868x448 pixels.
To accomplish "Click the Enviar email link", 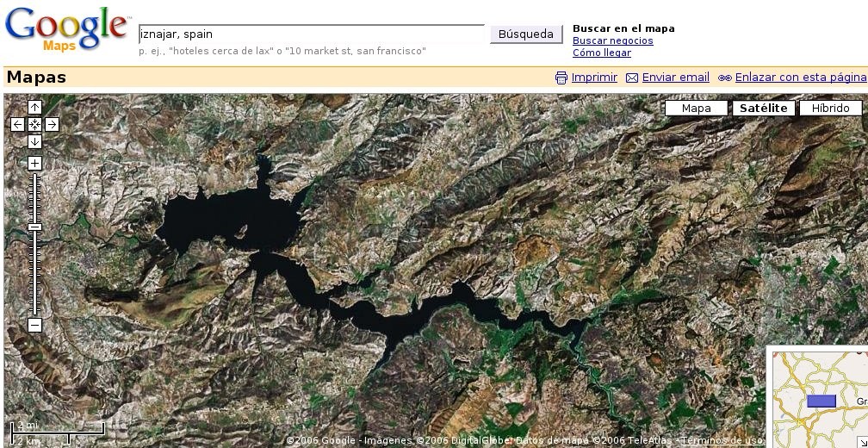I will (675, 78).
